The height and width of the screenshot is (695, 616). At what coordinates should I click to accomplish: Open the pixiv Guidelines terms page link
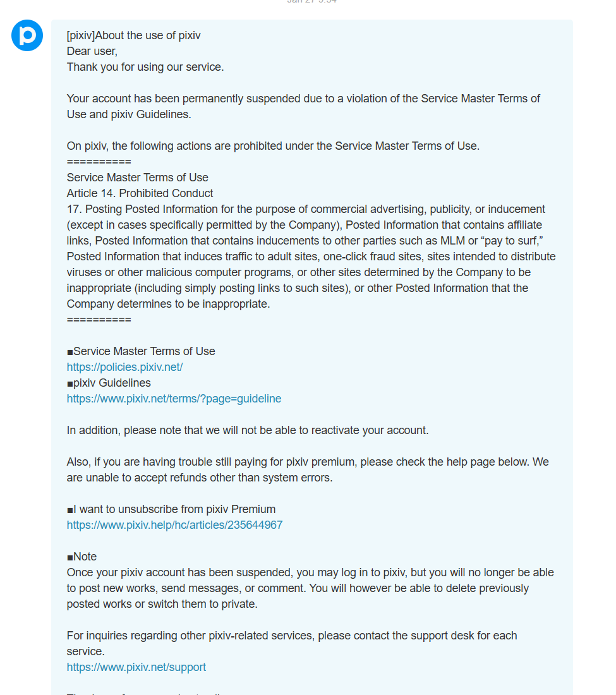coord(174,399)
